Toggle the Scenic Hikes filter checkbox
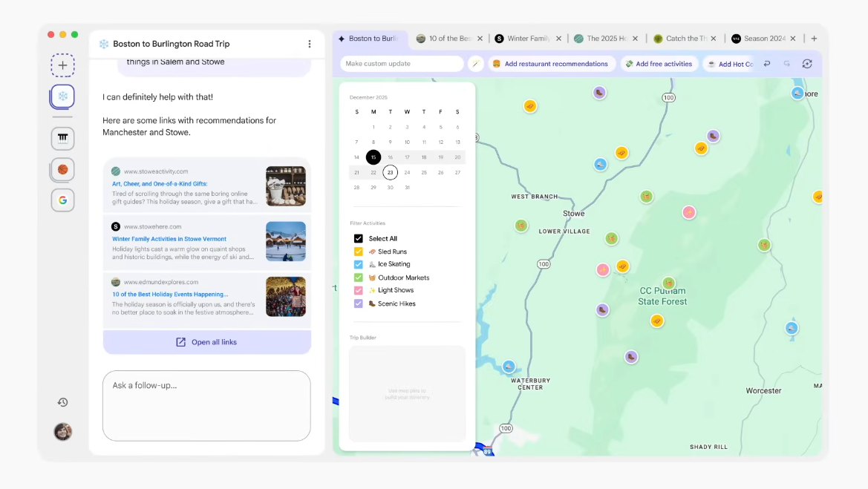The width and height of the screenshot is (868, 489). pos(359,303)
